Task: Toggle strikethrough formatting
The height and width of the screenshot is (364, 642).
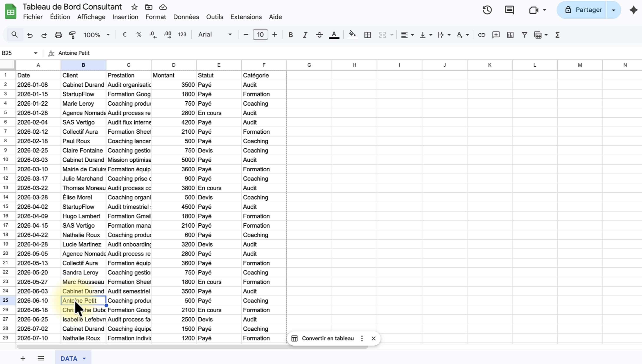Action: coord(319,35)
